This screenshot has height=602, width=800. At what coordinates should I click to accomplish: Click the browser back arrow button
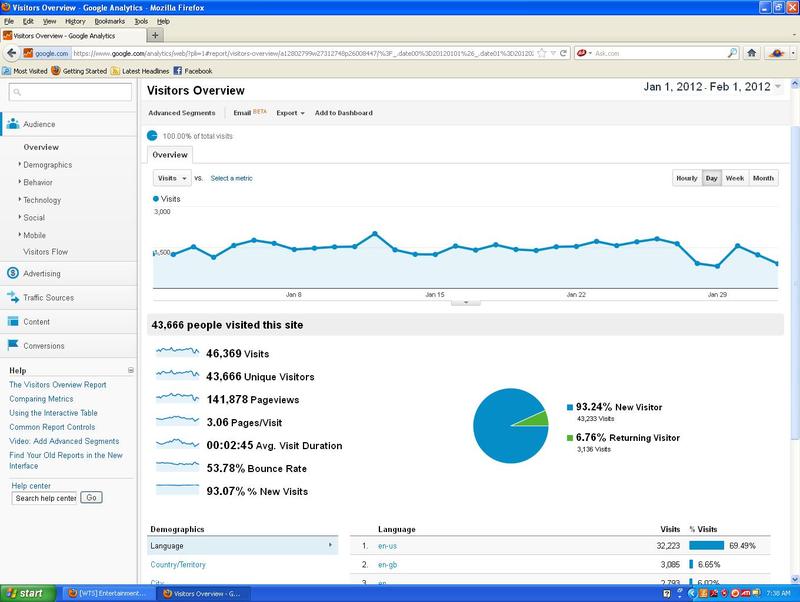(11, 53)
